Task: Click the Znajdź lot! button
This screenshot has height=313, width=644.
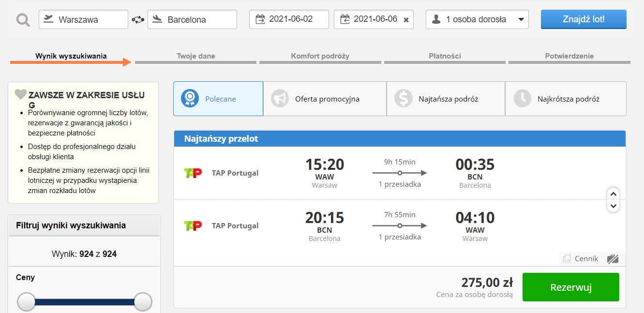Action: 584,19
